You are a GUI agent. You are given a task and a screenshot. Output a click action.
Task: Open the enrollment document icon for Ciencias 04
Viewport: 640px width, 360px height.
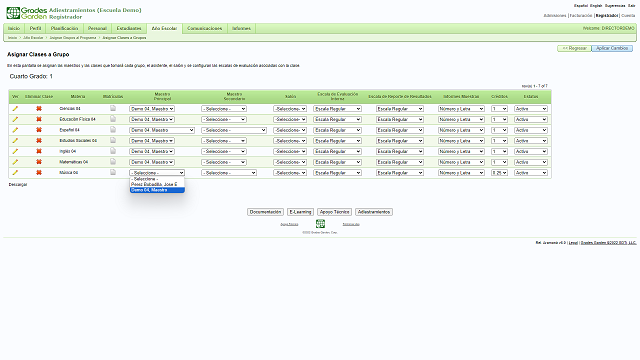tap(113, 108)
